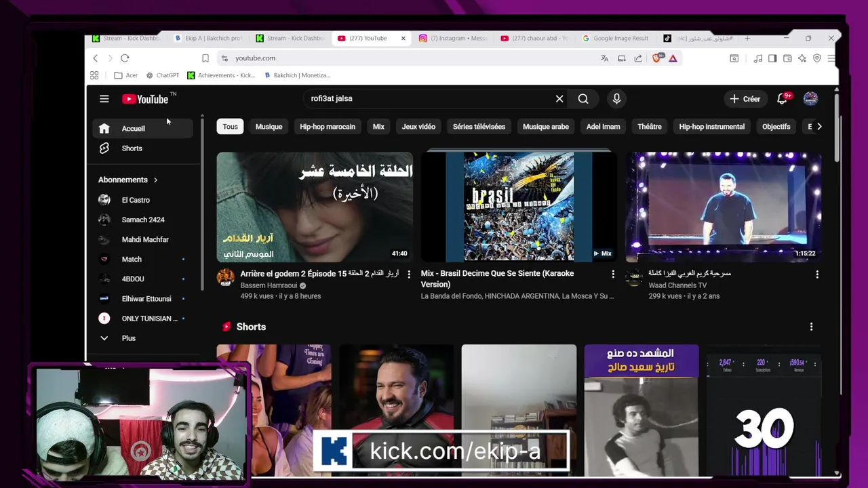Viewport: 868px width, 488px height.
Task: Select the Musique arabe chip
Action: click(x=546, y=127)
